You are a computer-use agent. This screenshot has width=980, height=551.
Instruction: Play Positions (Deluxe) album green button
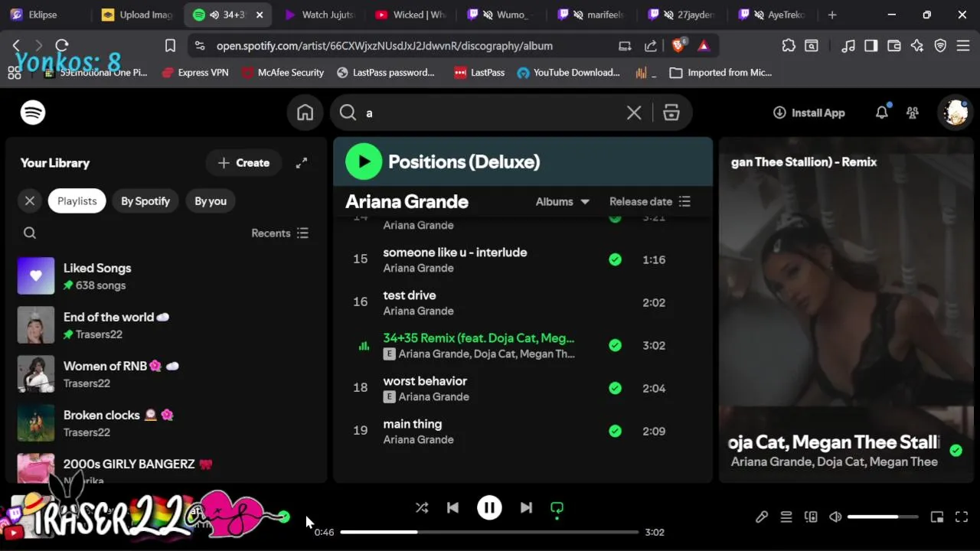pyautogui.click(x=364, y=161)
